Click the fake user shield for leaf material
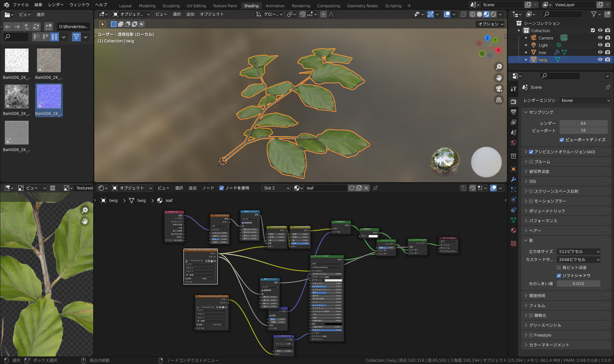 tap(352, 188)
